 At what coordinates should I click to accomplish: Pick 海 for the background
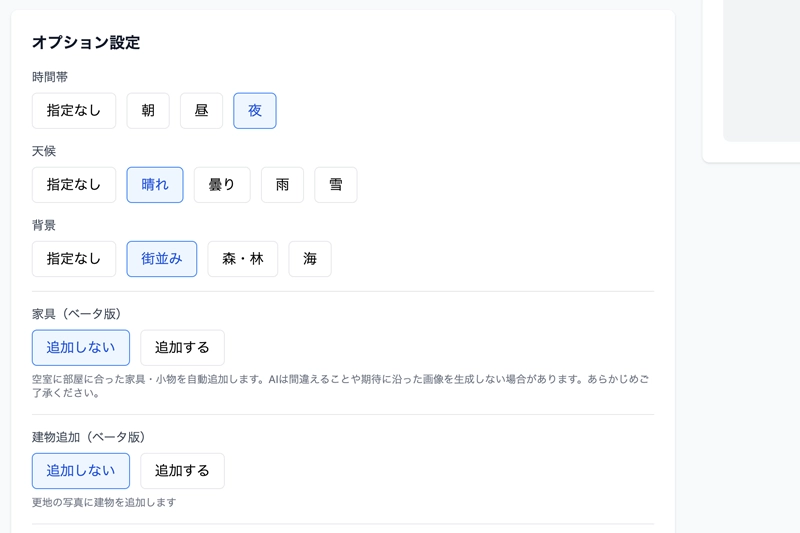pos(310,259)
